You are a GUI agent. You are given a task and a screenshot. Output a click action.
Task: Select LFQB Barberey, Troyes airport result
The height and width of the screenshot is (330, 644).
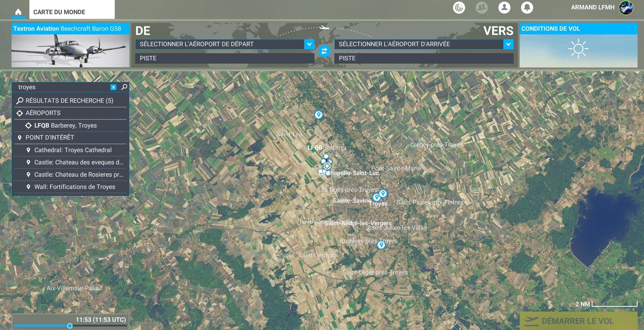pyautogui.click(x=65, y=125)
